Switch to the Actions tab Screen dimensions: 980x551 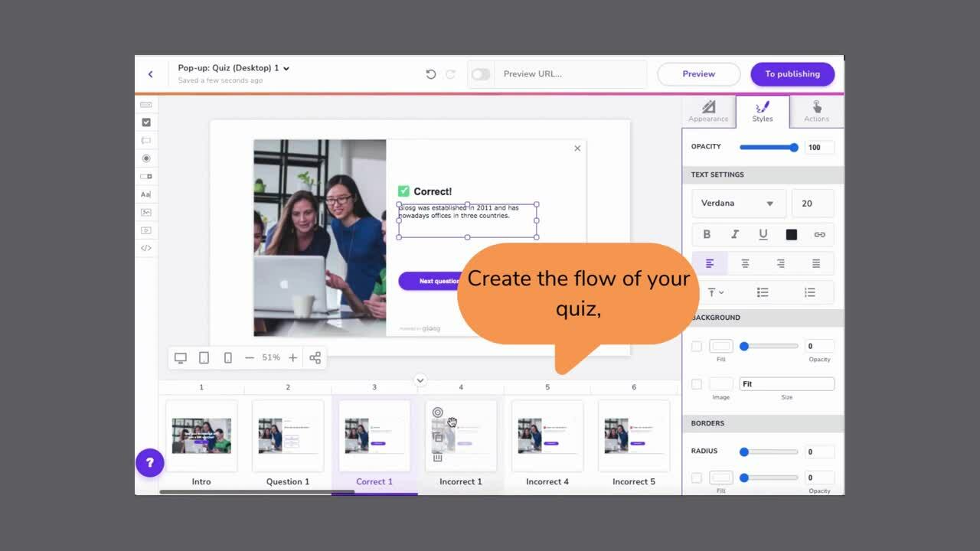(x=816, y=111)
